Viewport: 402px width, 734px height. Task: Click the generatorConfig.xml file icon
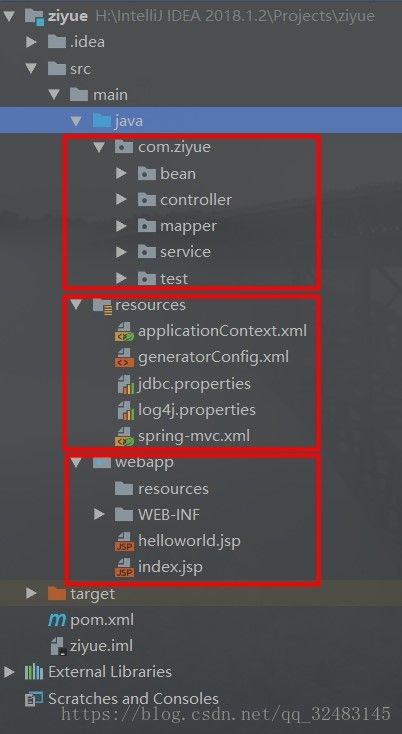point(124,357)
